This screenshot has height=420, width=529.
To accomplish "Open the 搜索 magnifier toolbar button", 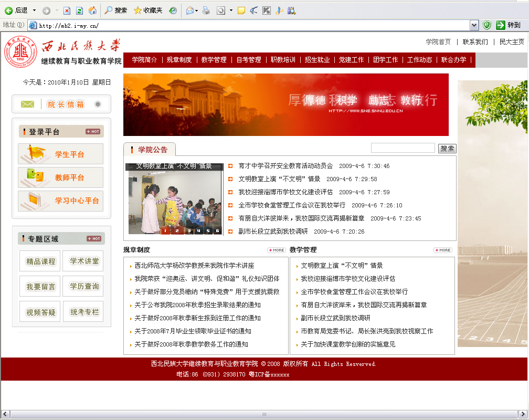I will [115, 10].
